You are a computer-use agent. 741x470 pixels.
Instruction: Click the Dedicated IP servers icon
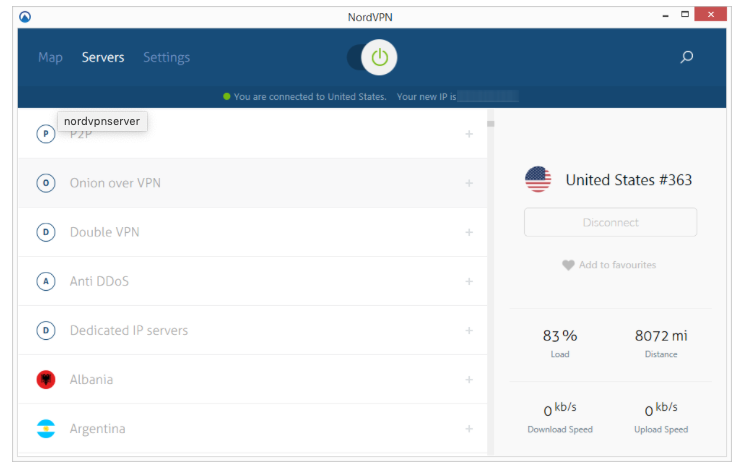click(x=45, y=330)
